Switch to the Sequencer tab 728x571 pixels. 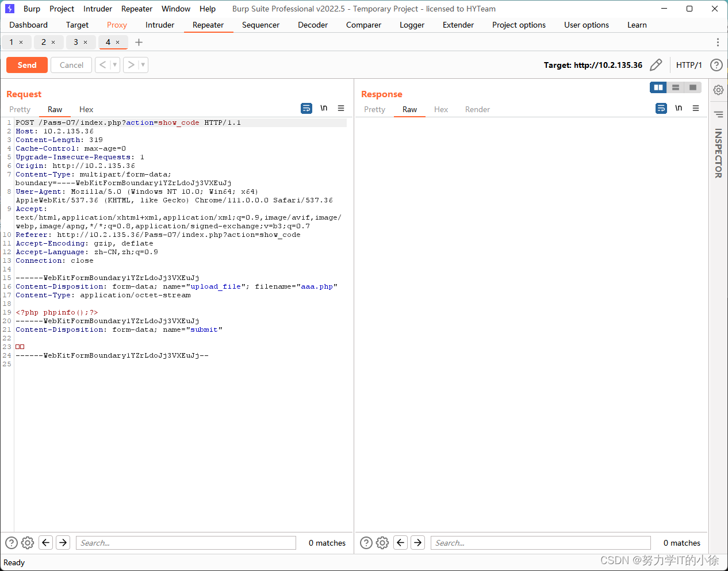[260, 25]
